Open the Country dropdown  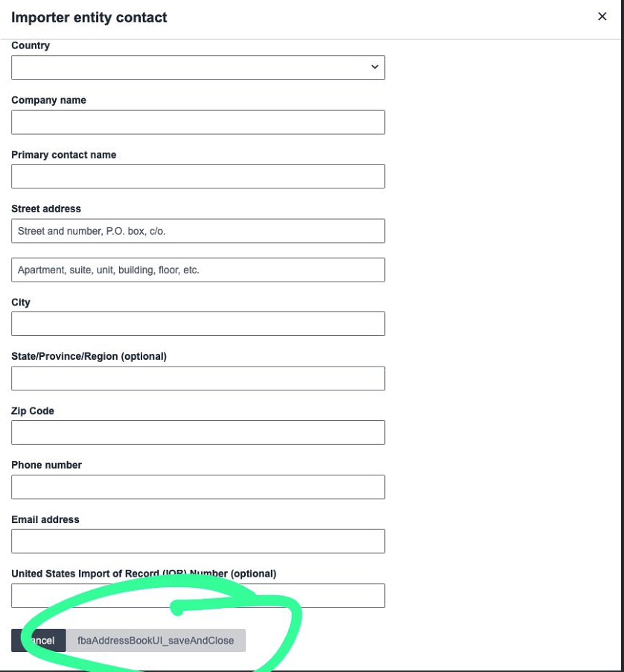pos(198,67)
